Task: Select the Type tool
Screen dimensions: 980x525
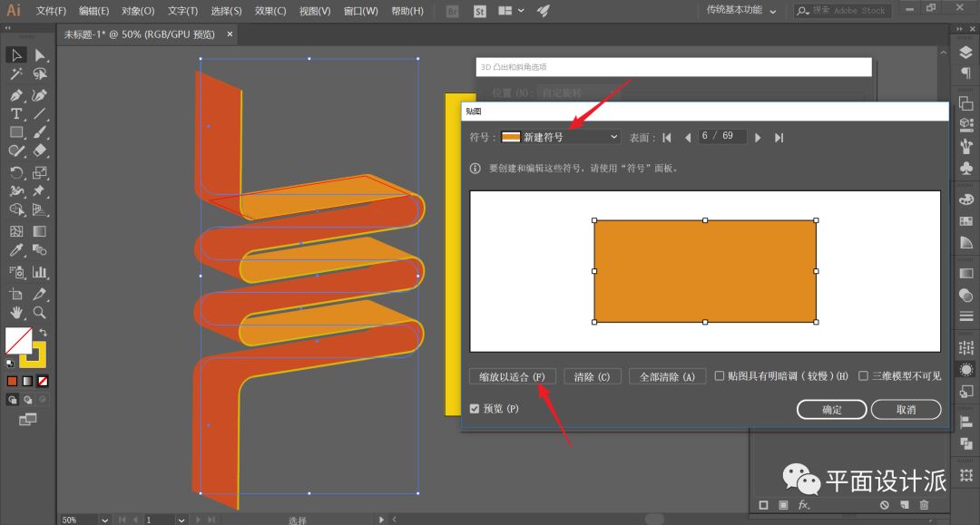Action: [x=16, y=114]
